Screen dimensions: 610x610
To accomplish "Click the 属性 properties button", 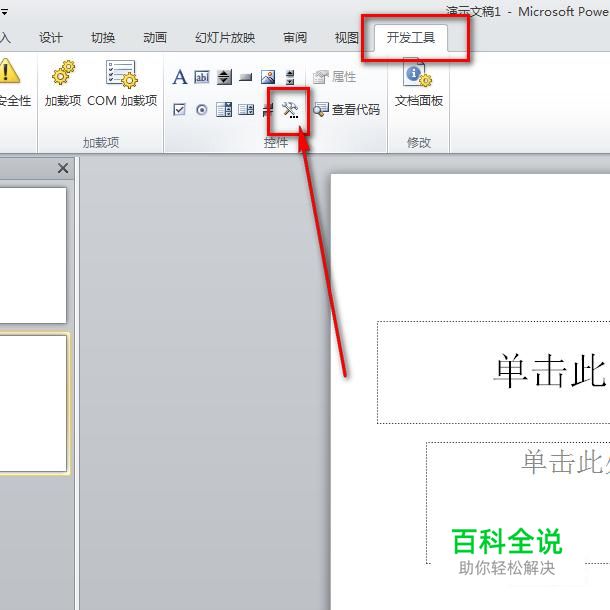I will pyautogui.click(x=335, y=77).
